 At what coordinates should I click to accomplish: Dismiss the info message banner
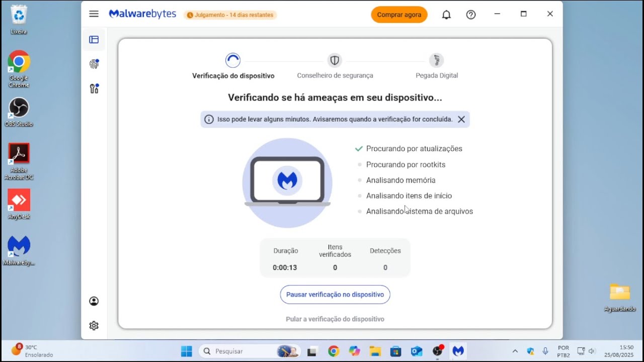(x=461, y=119)
